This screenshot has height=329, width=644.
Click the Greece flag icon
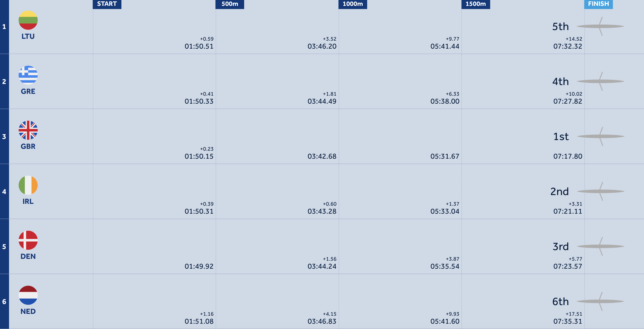[28, 75]
